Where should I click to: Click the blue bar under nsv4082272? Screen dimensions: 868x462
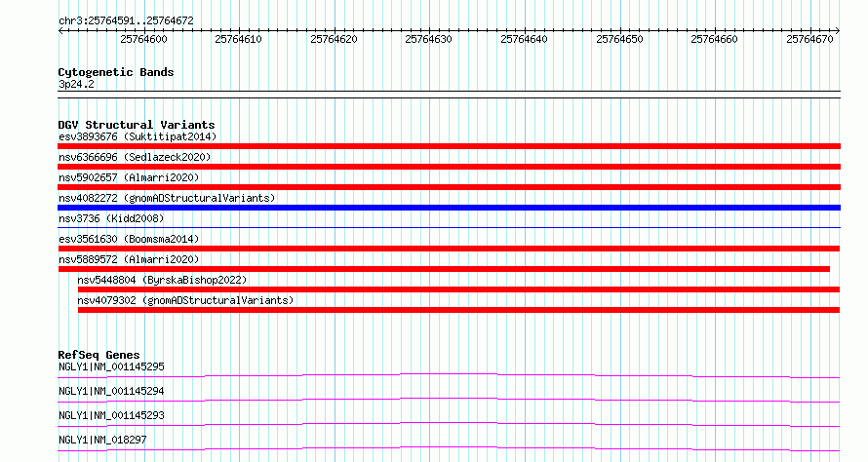449,208
